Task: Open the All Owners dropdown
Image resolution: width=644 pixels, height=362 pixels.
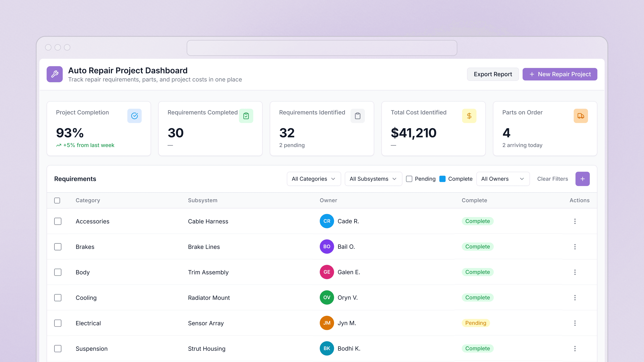Action: [503, 179]
